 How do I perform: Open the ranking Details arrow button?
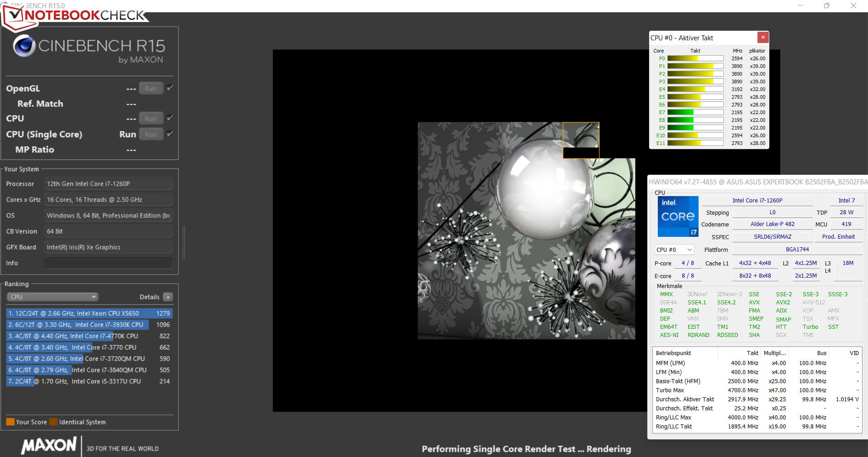168,297
